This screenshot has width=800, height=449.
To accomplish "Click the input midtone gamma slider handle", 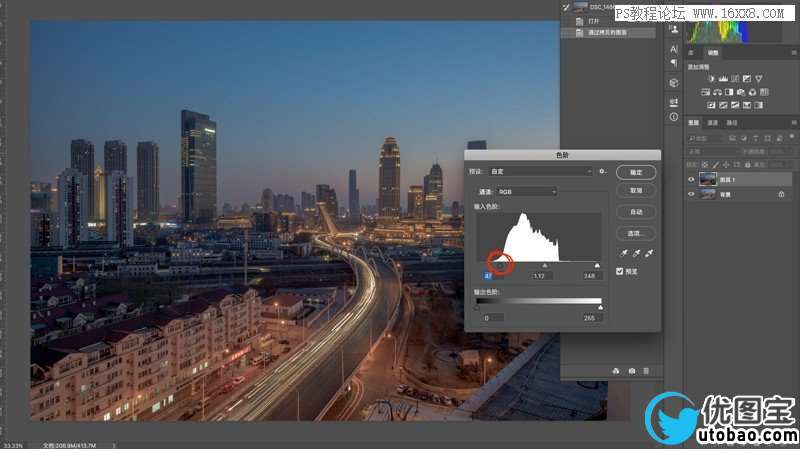I will [x=544, y=266].
